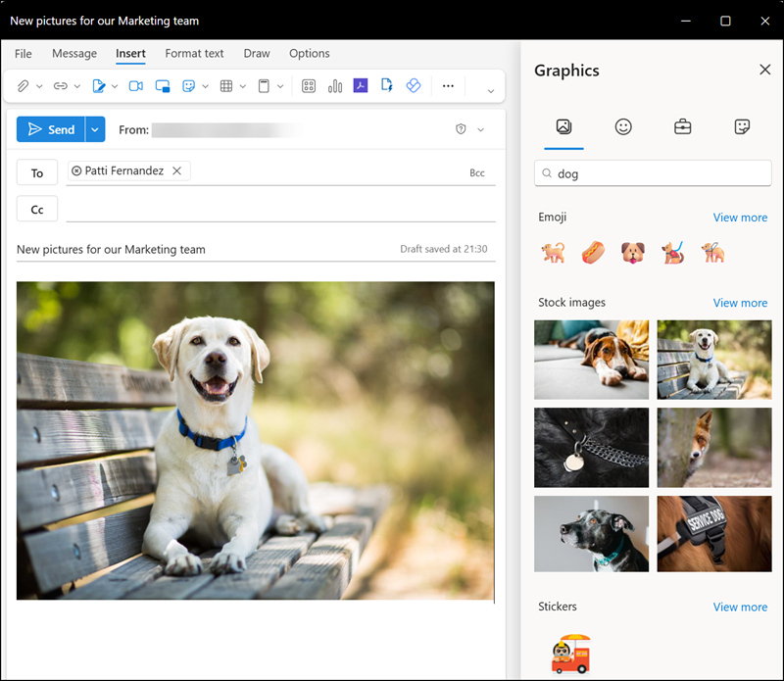Expand the ribbon with the chevron arrow
This screenshot has width=784, height=681.
click(491, 91)
